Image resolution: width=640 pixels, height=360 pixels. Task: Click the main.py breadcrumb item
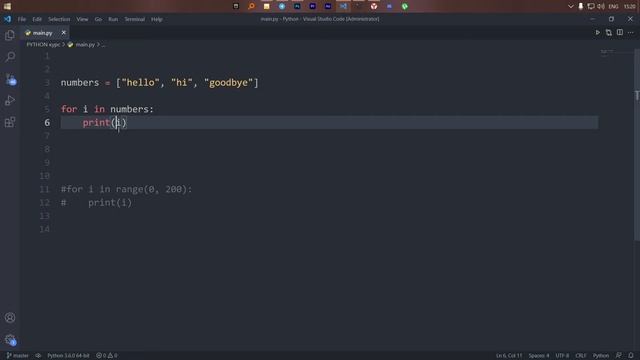point(85,44)
